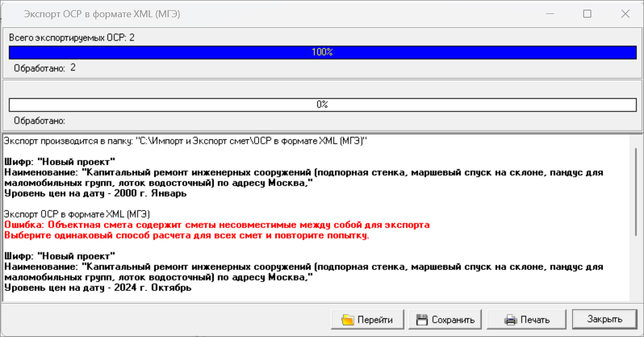Close the dialog with title bar X
Viewport: 644px width, 337px height.
click(625, 15)
